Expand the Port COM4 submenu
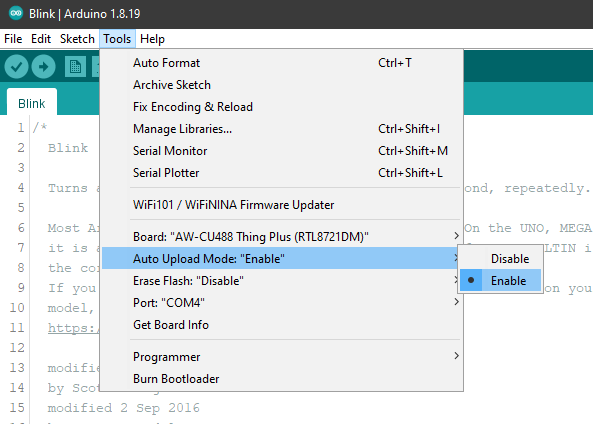The image size is (593, 424). pos(282,303)
